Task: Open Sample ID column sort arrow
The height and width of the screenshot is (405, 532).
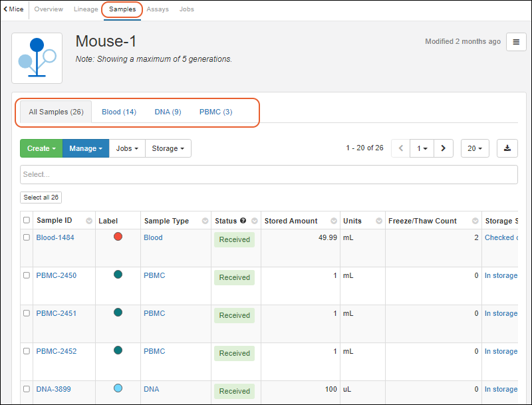Action: click(x=88, y=221)
